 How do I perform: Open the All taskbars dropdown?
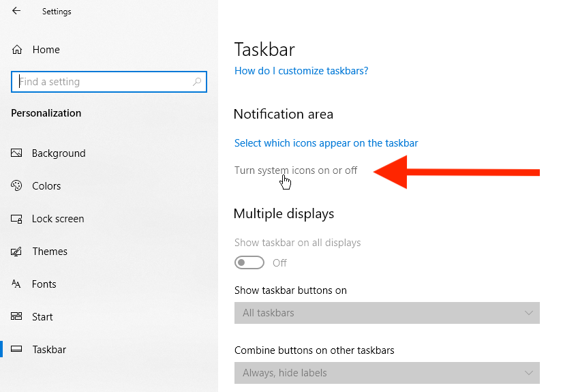[386, 313]
